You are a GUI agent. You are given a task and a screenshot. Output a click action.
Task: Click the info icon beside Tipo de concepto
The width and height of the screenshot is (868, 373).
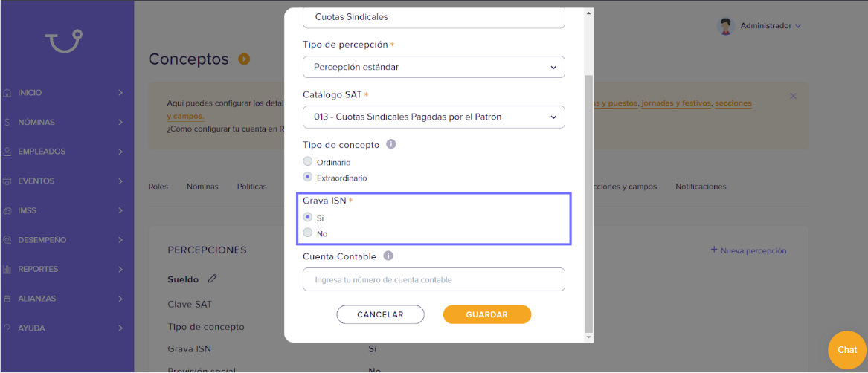pos(390,144)
